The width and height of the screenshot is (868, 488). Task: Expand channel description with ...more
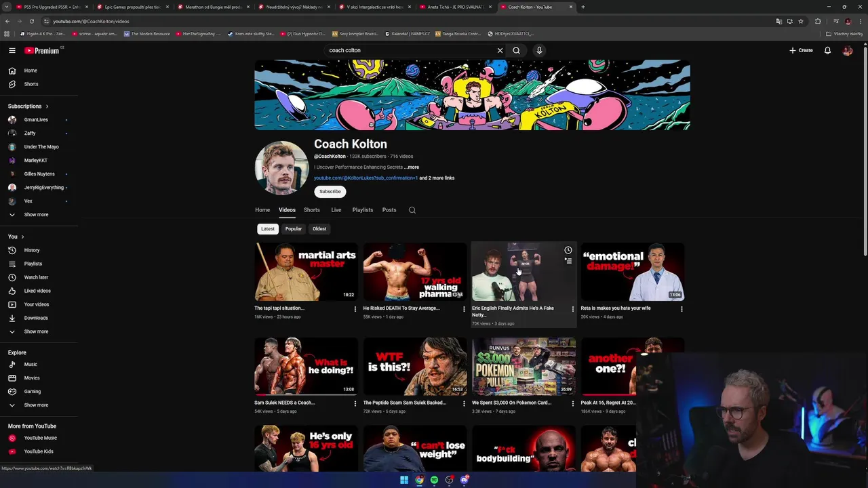pos(412,167)
